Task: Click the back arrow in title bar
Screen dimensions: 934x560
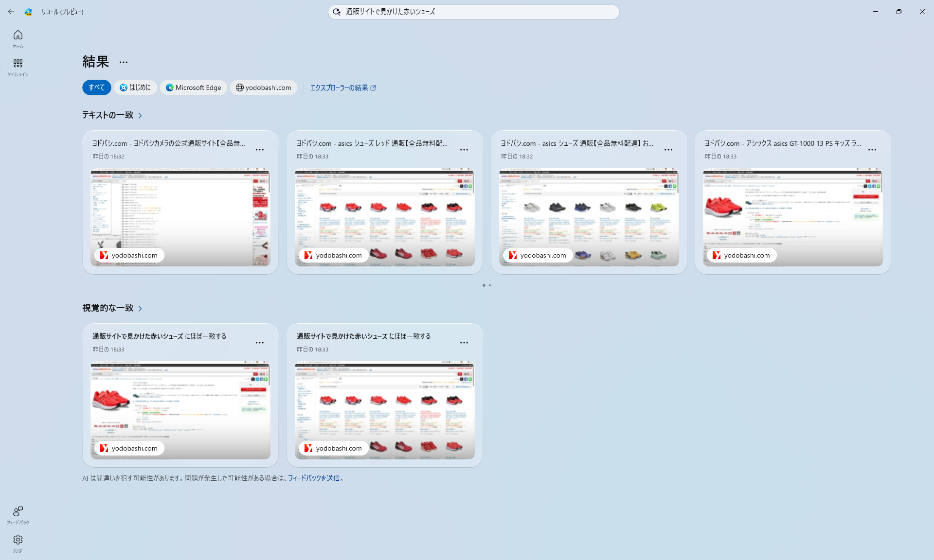Action: coord(11,12)
